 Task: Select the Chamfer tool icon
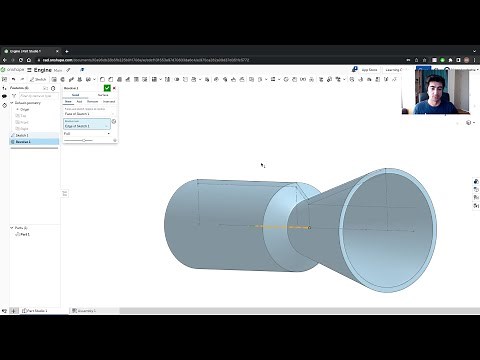(111, 79)
